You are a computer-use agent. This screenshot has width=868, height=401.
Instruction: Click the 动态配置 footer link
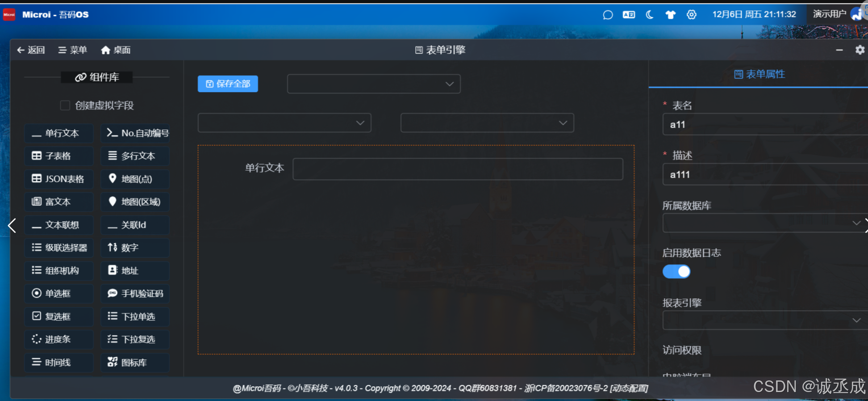click(x=629, y=388)
